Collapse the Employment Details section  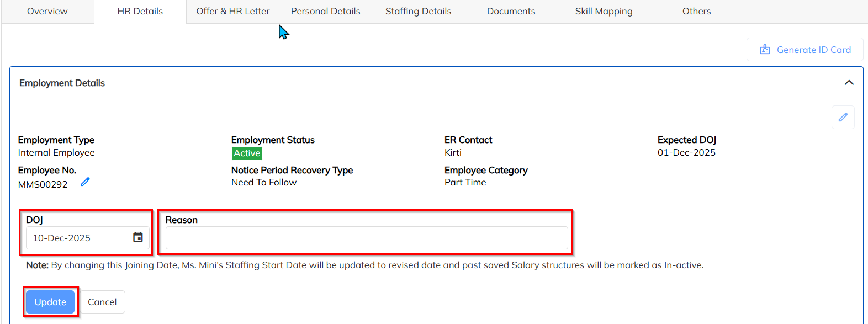click(x=849, y=83)
